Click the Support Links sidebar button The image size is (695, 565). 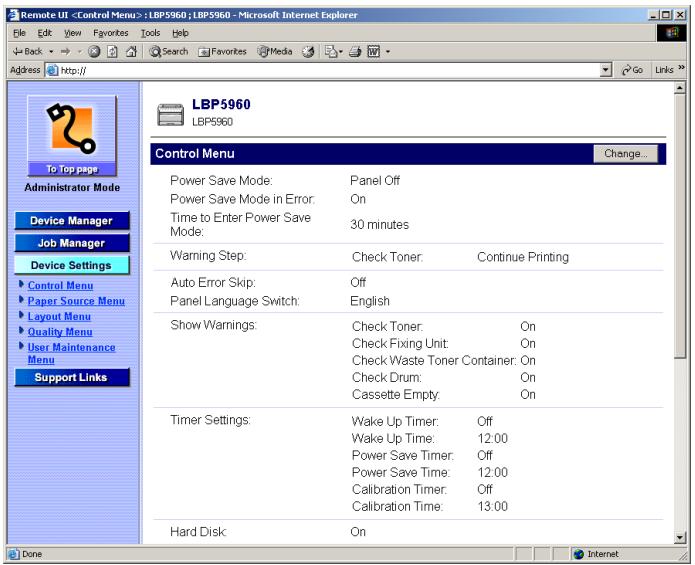pos(72,377)
